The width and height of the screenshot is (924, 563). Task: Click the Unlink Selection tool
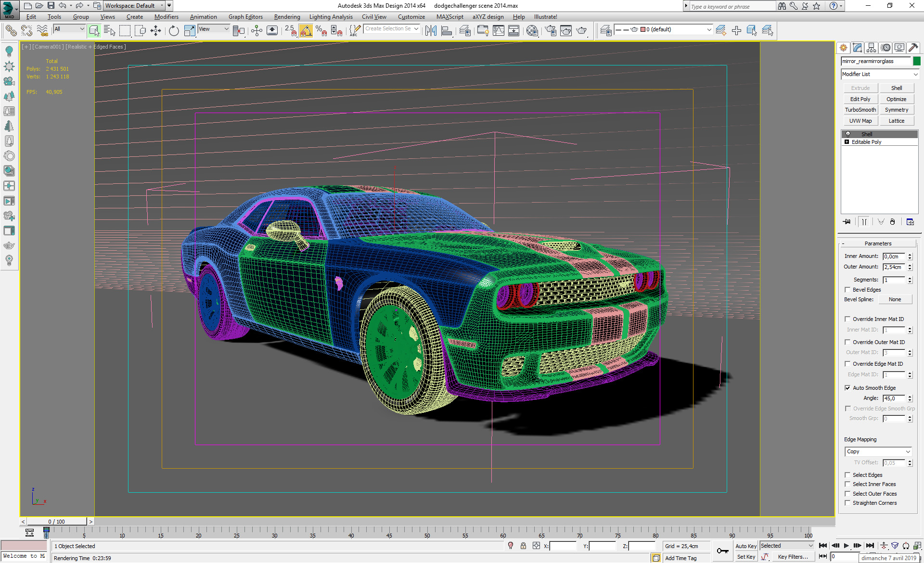coord(26,31)
